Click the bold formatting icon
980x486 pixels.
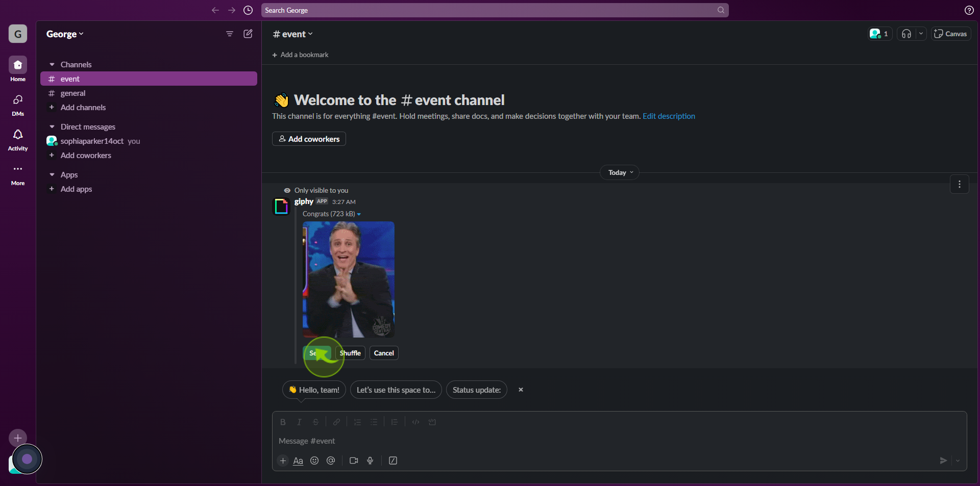click(x=283, y=422)
